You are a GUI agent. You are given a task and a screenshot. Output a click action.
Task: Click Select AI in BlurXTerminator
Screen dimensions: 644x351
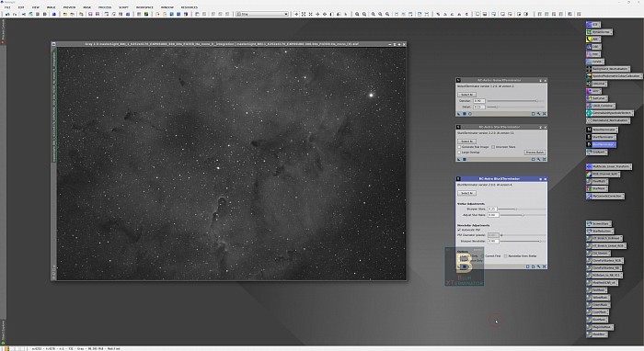(x=467, y=193)
